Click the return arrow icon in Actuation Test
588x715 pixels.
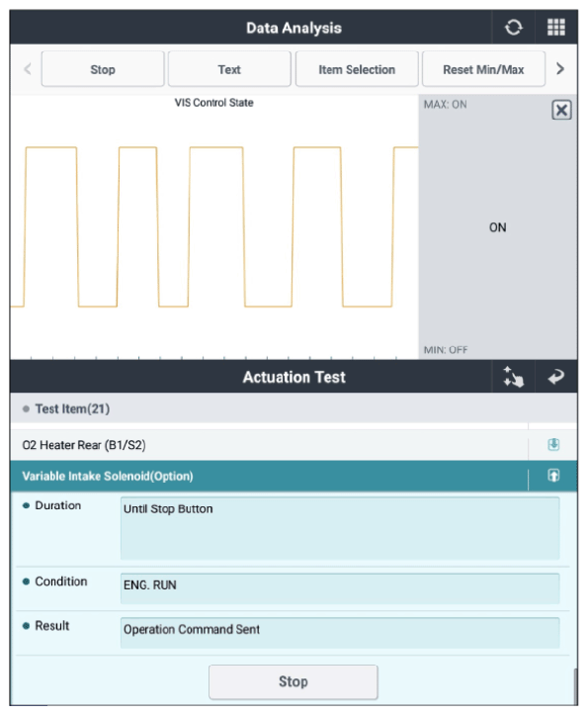pyautogui.click(x=556, y=377)
